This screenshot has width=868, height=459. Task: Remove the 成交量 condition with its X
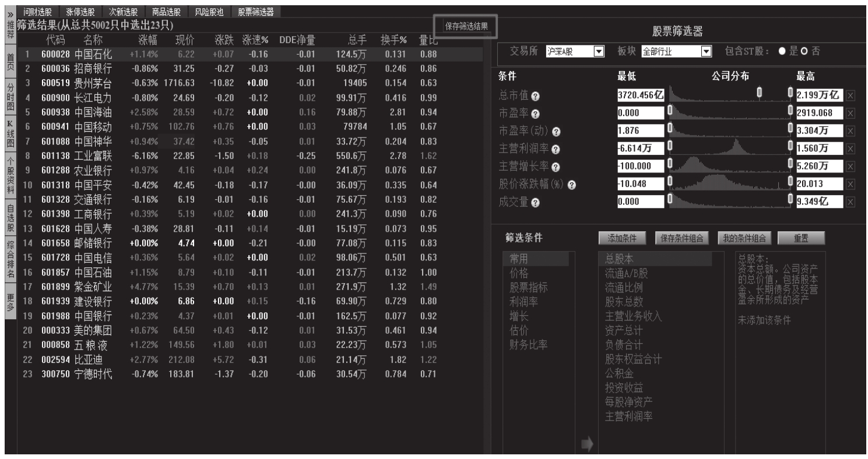(850, 202)
